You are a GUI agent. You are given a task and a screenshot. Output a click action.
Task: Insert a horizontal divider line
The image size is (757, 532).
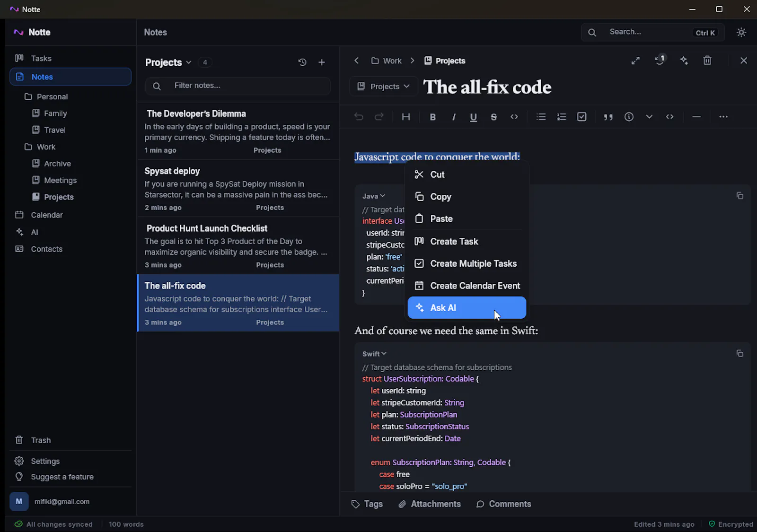click(696, 117)
